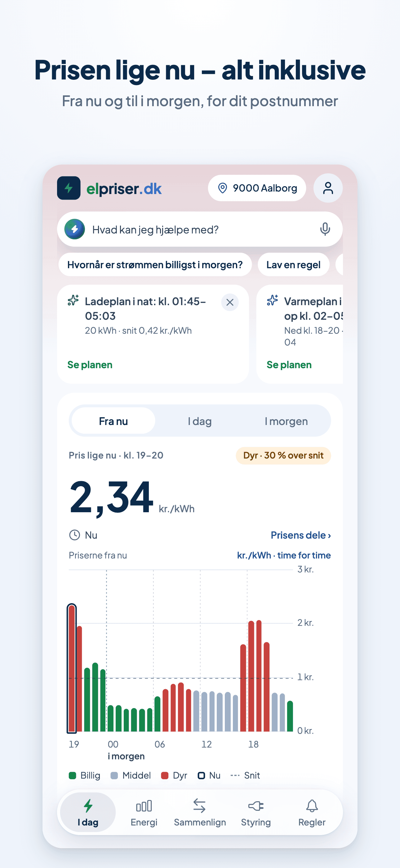400x868 pixels.
Task: Click the gray Middel legend swatch
Action: click(x=114, y=776)
